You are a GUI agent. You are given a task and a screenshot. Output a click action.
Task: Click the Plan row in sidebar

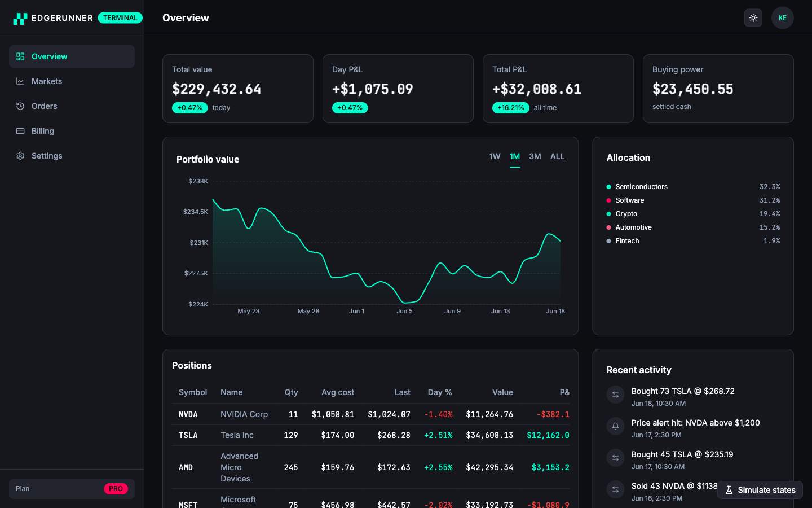(72, 489)
